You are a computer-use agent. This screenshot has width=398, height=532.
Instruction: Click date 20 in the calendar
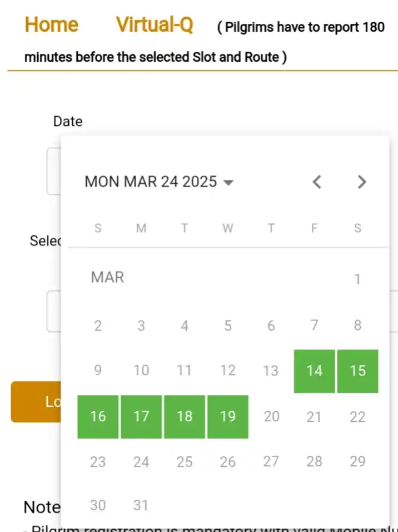point(271,417)
